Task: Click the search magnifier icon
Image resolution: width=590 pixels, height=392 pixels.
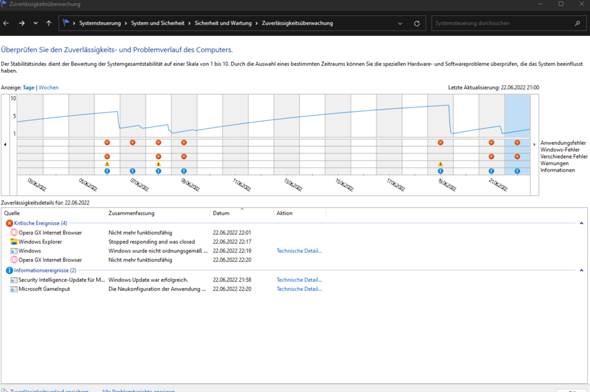Action: pos(577,23)
